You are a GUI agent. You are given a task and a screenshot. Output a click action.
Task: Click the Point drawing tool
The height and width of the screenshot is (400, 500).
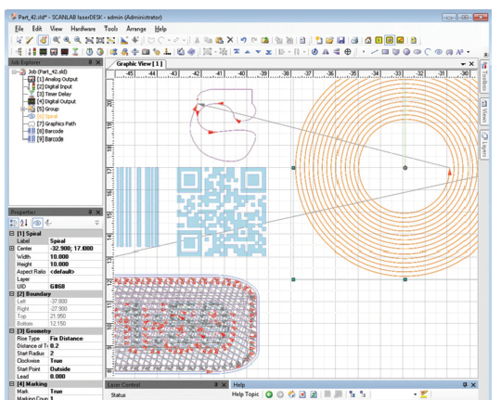364,52
